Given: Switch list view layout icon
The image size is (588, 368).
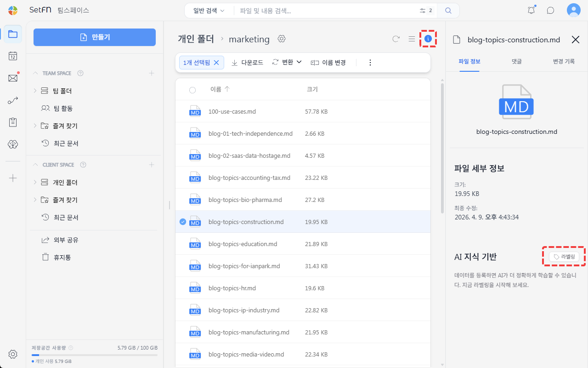Looking at the screenshot, I should click(412, 39).
